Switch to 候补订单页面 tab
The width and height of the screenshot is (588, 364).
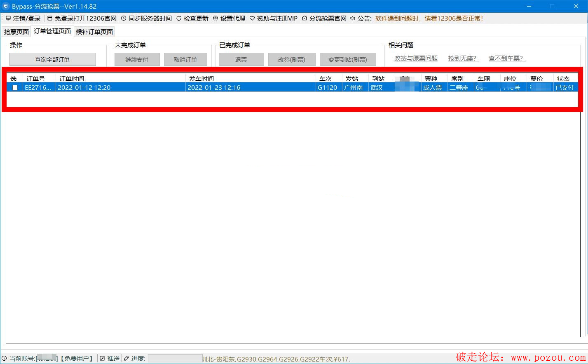[x=94, y=32]
